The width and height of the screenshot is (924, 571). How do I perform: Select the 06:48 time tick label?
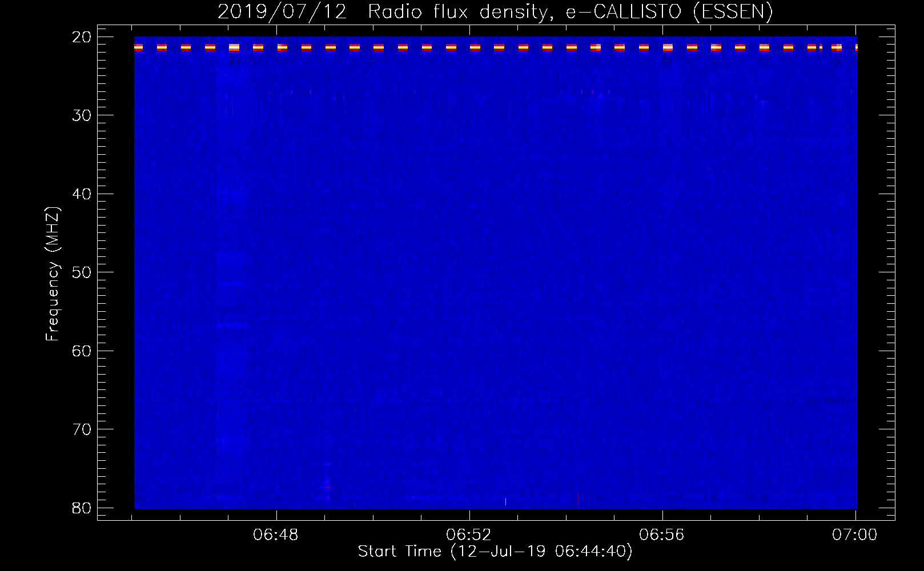pos(276,534)
